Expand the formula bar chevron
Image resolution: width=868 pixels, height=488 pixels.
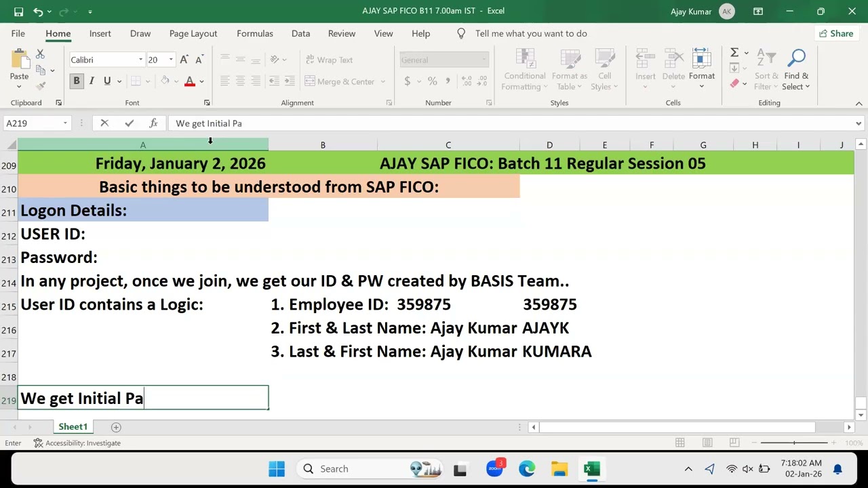point(859,123)
